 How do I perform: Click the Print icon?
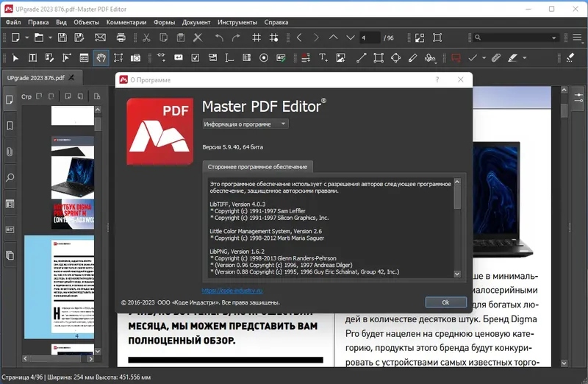point(121,38)
